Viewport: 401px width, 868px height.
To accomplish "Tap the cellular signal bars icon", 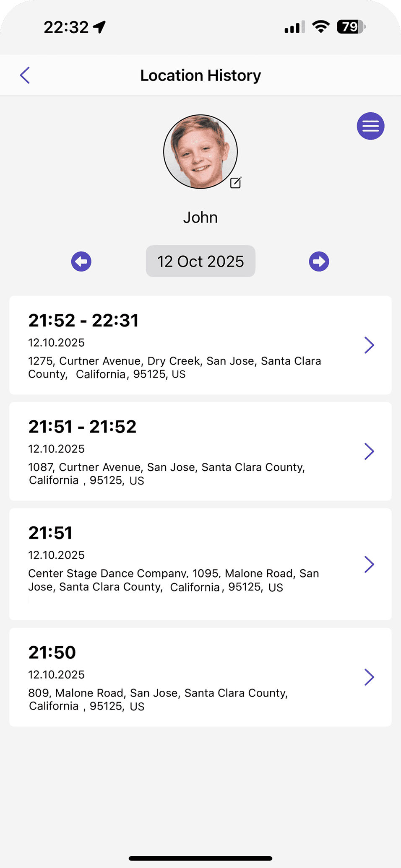I will pyautogui.click(x=294, y=28).
